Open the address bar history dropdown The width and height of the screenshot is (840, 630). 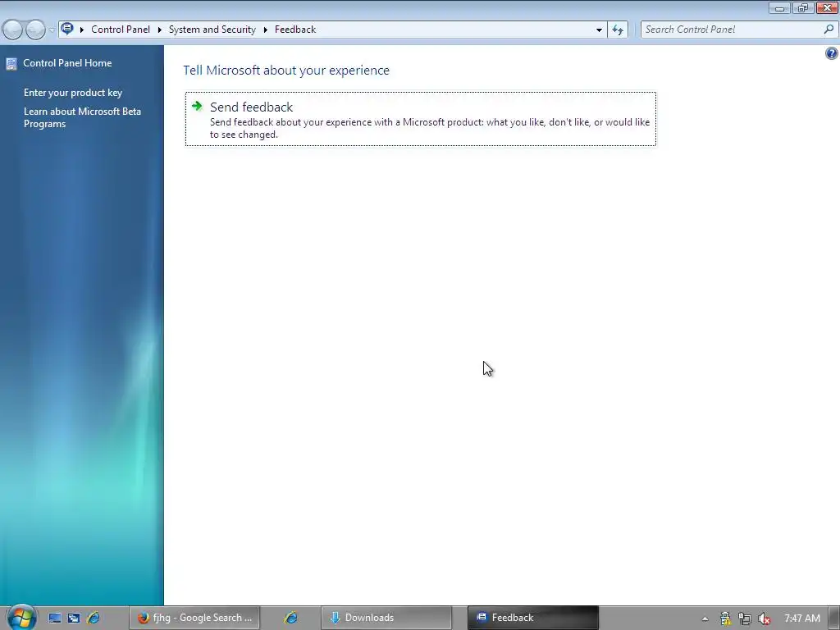coord(599,30)
